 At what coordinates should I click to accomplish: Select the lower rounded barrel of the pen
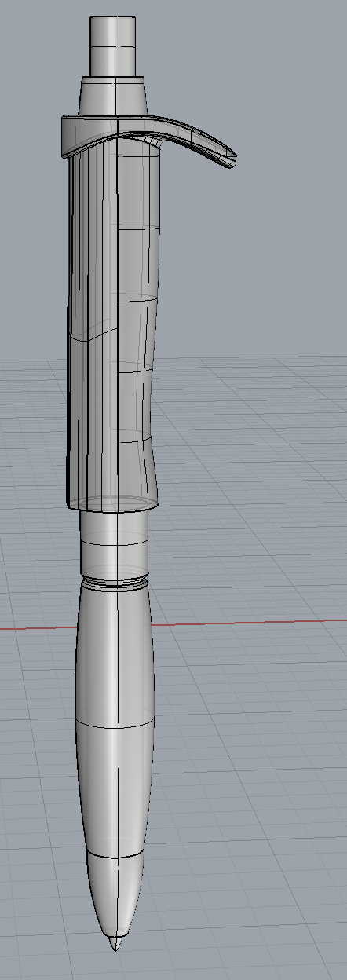[x=115, y=719]
